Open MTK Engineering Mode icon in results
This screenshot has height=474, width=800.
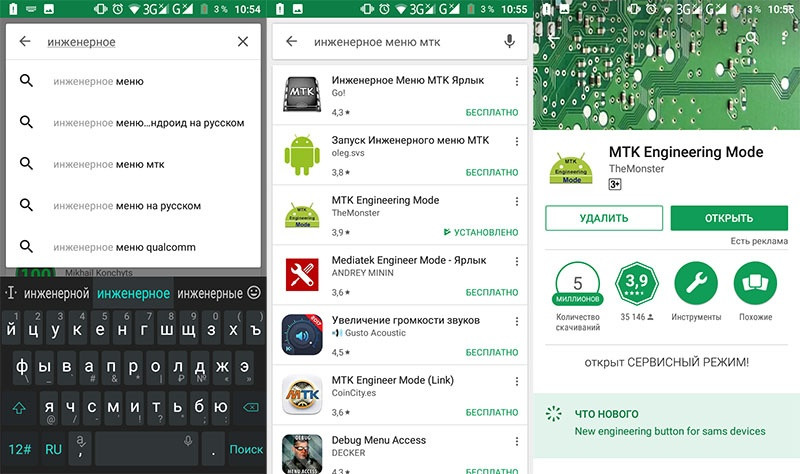pyautogui.click(x=303, y=215)
